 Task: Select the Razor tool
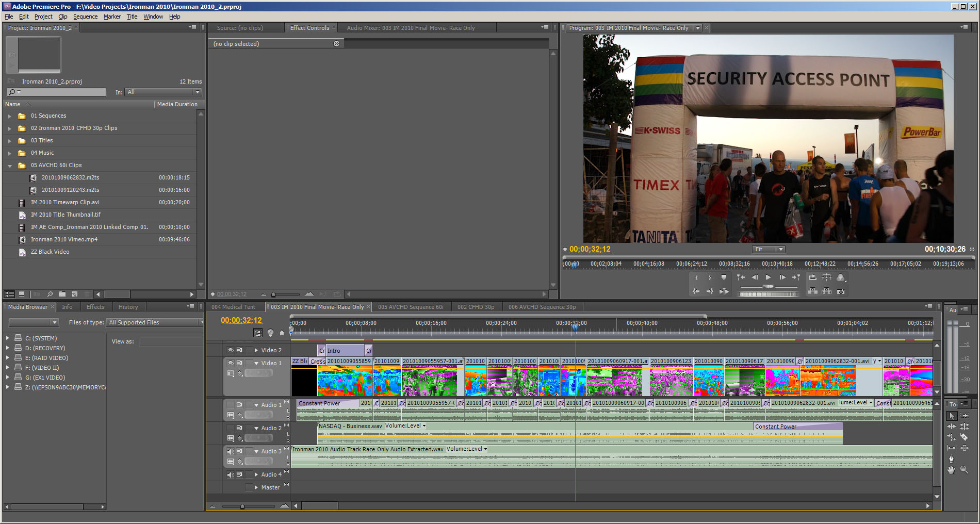coord(964,437)
